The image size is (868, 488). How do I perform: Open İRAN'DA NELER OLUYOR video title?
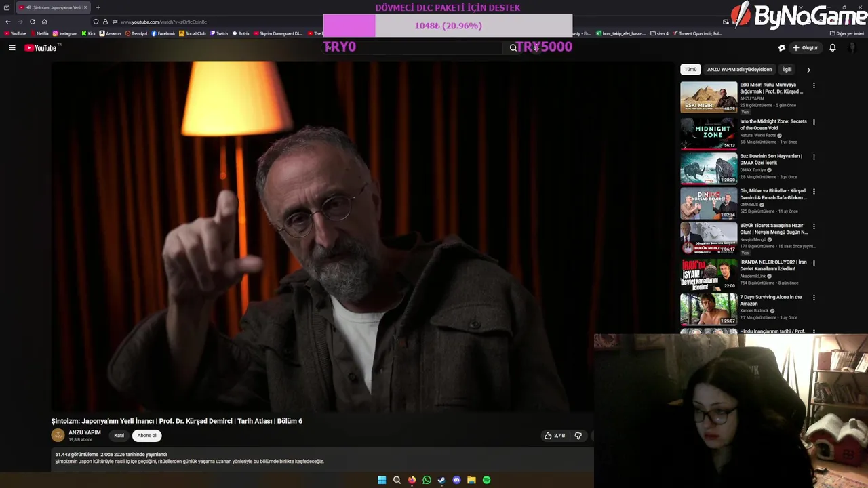click(773, 265)
